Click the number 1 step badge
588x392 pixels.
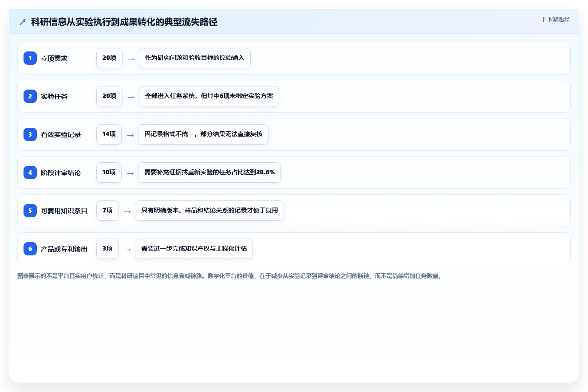30,58
